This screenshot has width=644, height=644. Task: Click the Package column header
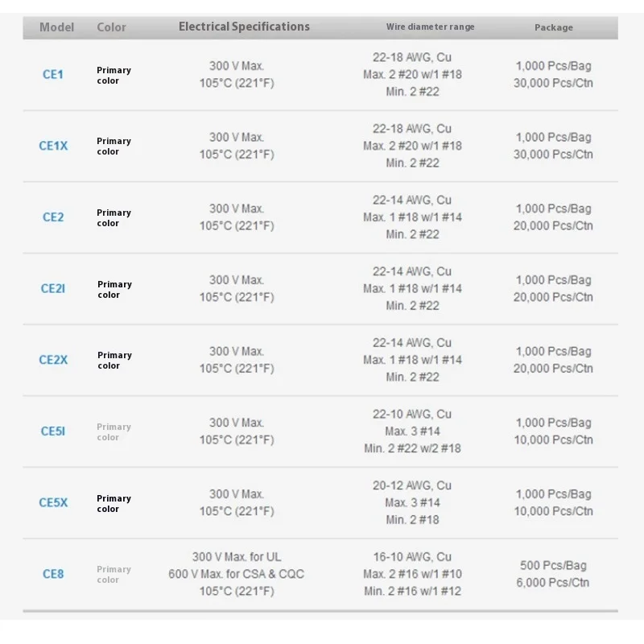click(x=554, y=27)
